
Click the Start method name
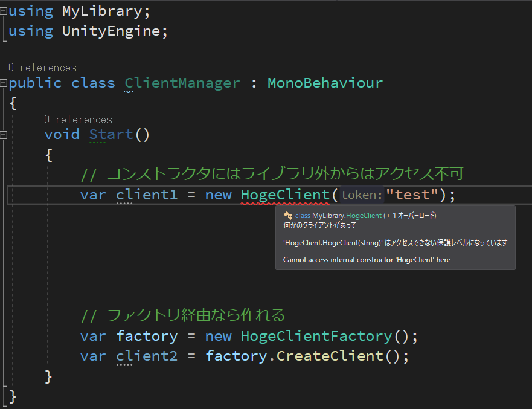tap(111, 134)
